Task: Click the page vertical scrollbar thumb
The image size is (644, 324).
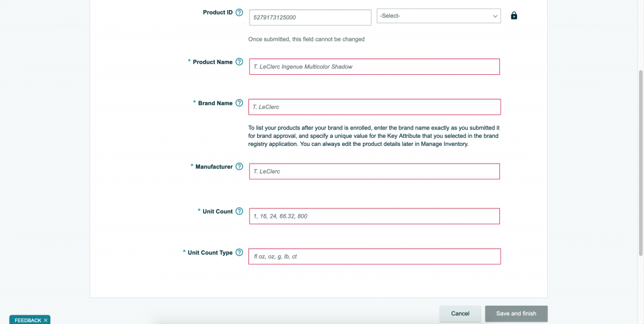Action: (x=641, y=162)
